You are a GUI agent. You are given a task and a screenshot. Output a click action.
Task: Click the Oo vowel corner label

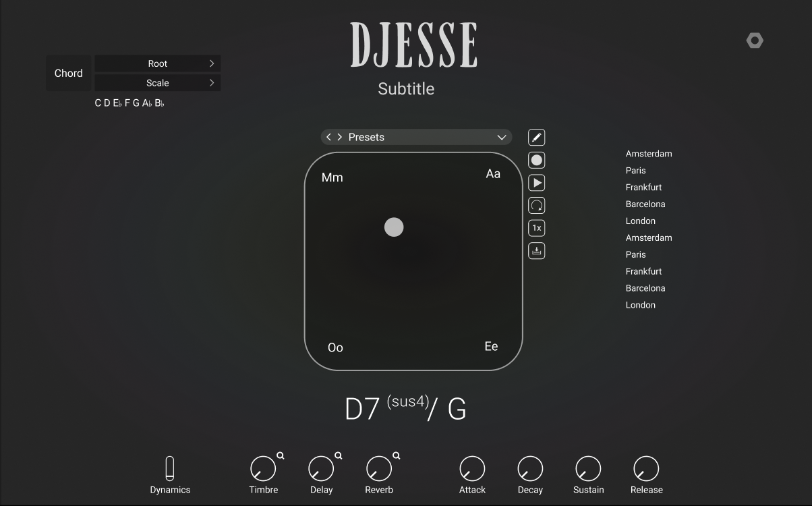point(335,347)
